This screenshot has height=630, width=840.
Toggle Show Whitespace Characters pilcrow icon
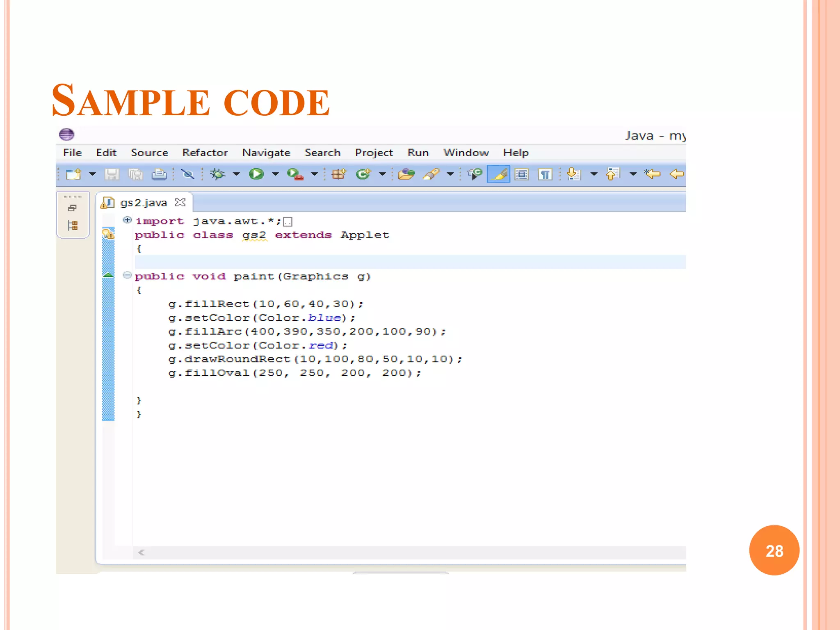click(x=545, y=174)
